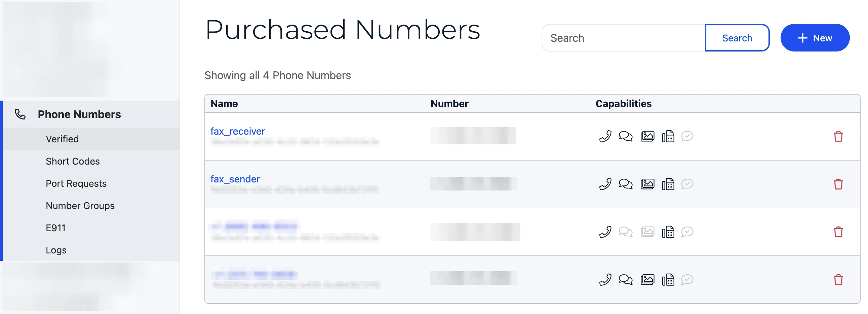Toggle the SMS capability on fax_sender row

click(x=626, y=184)
